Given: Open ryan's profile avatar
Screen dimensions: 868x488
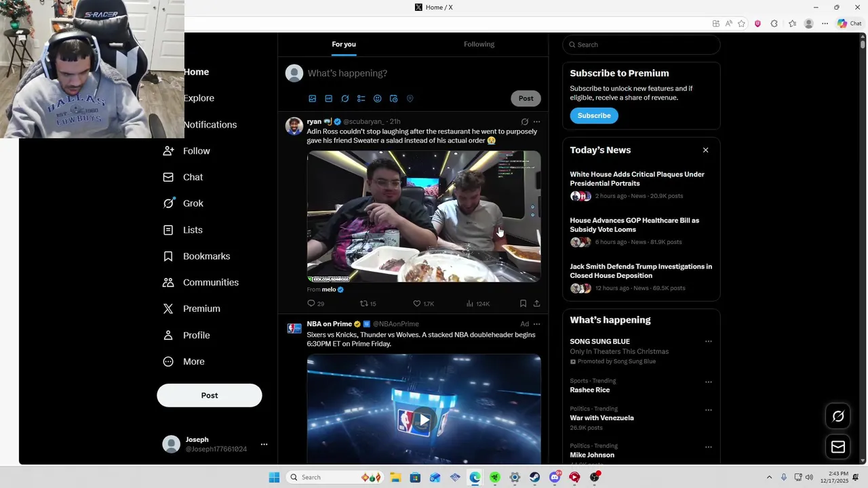Looking at the screenshot, I should pos(294,125).
